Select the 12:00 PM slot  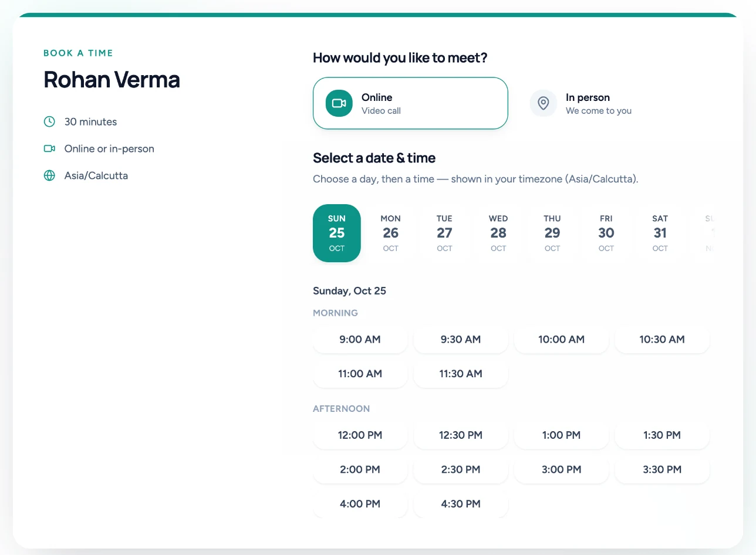click(360, 435)
